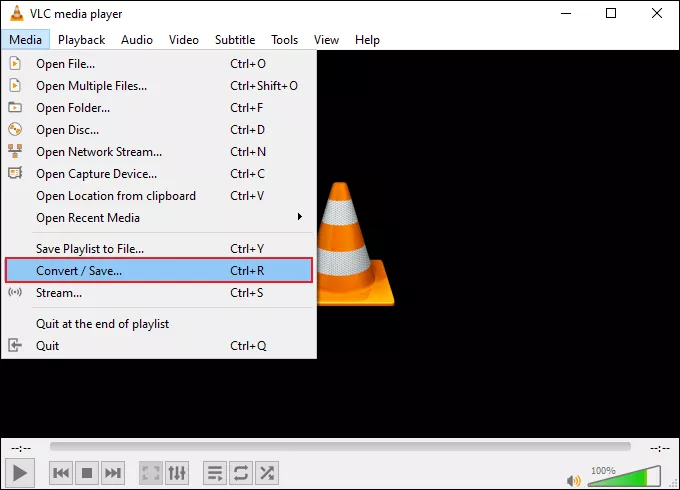The image size is (680, 490).
Task: Click the VLC cone icon in title bar
Action: pos(16,13)
